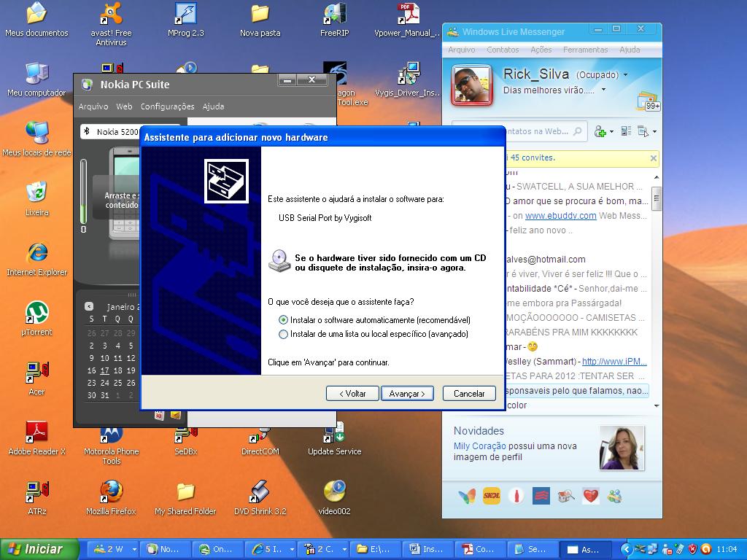Click the red security shield tray icon
The height and width of the screenshot is (560, 747).
(x=693, y=550)
